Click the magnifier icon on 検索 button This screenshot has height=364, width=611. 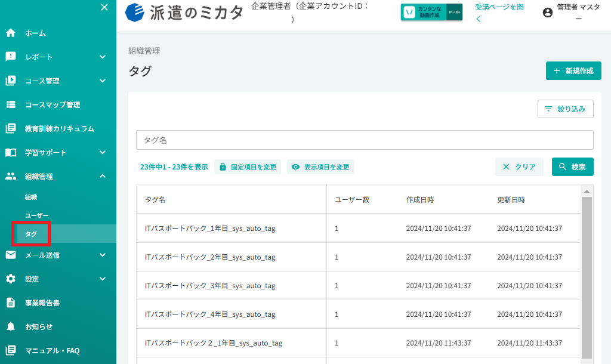pos(562,167)
